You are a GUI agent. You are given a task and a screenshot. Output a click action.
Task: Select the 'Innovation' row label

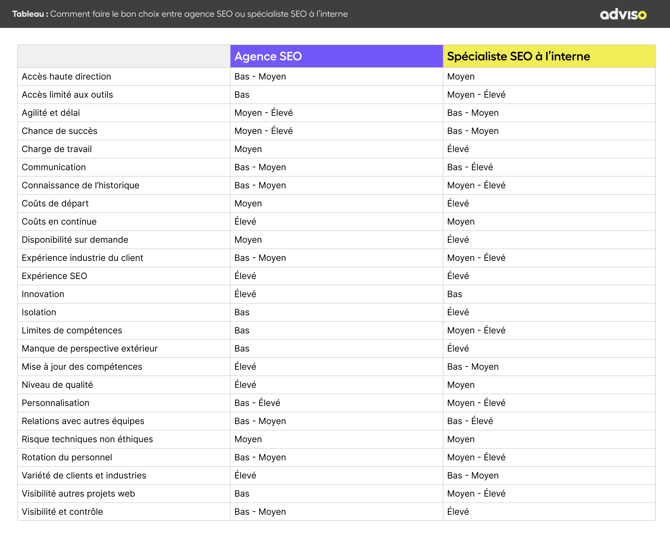click(43, 294)
